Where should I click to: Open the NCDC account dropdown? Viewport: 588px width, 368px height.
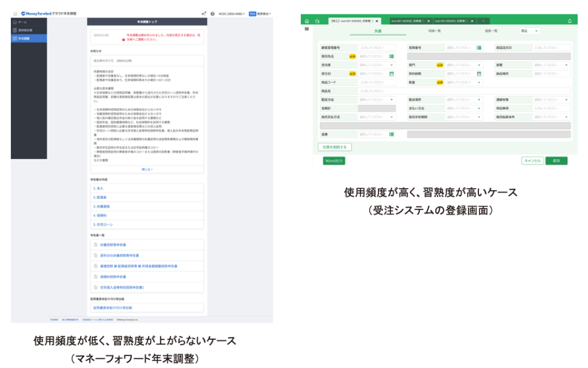(x=231, y=13)
